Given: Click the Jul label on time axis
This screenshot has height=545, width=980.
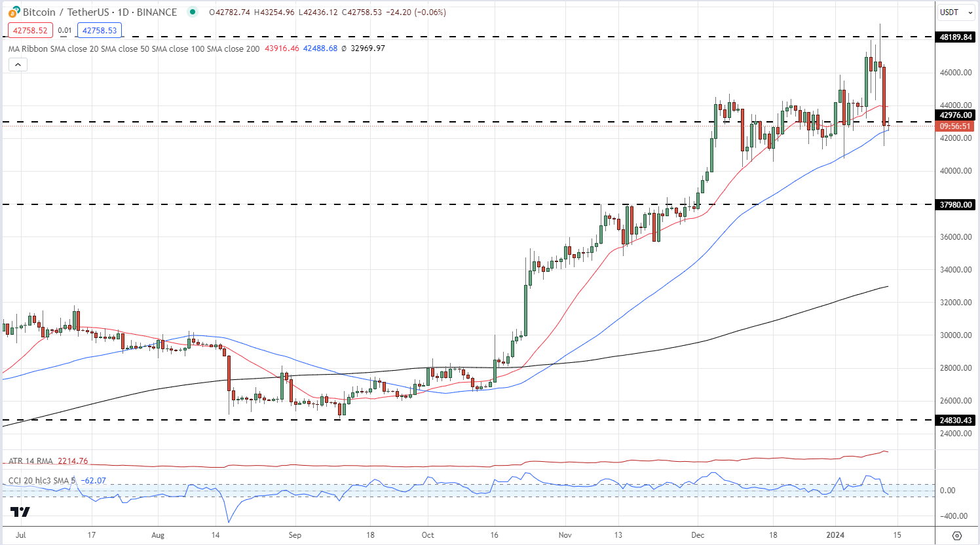Looking at the screenshot, I should (x=21, y=535).
